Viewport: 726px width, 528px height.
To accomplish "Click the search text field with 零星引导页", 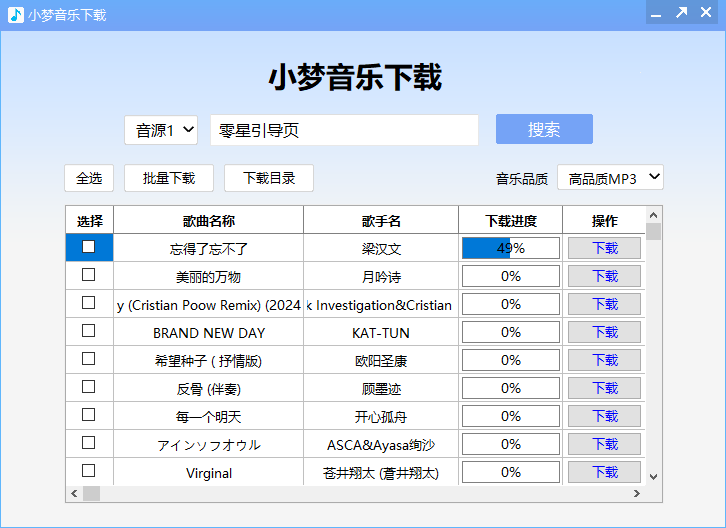I will [344, 130].
